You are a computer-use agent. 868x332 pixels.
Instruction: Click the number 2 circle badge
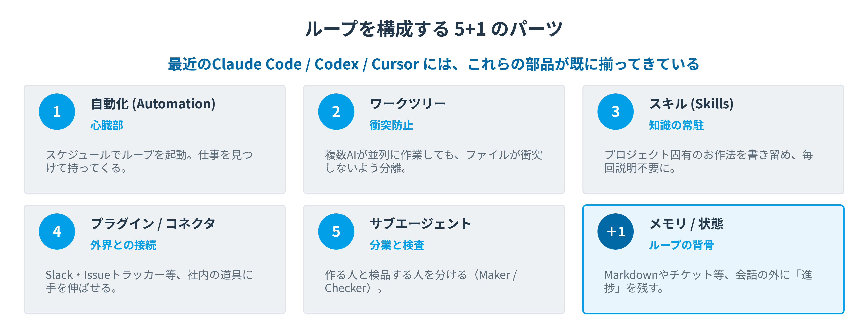[336, 111]
